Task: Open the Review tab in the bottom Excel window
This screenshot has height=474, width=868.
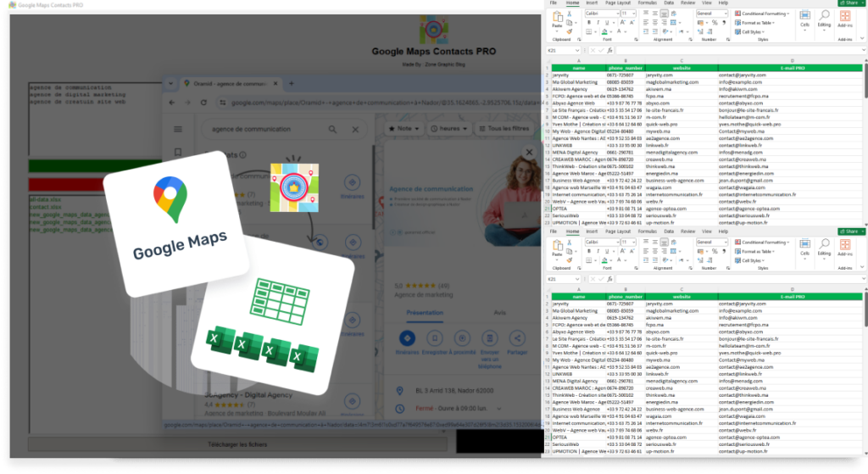Action: point(687,231)
